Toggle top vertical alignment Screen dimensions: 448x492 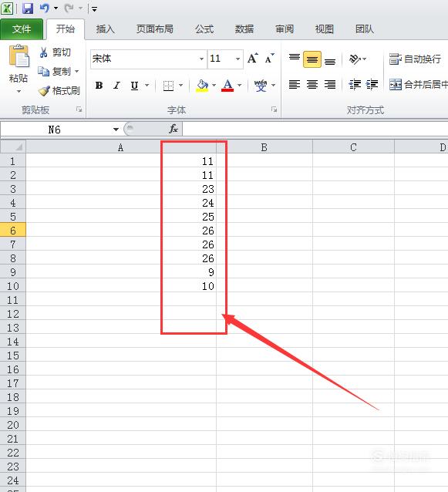[x=295, y=59]
